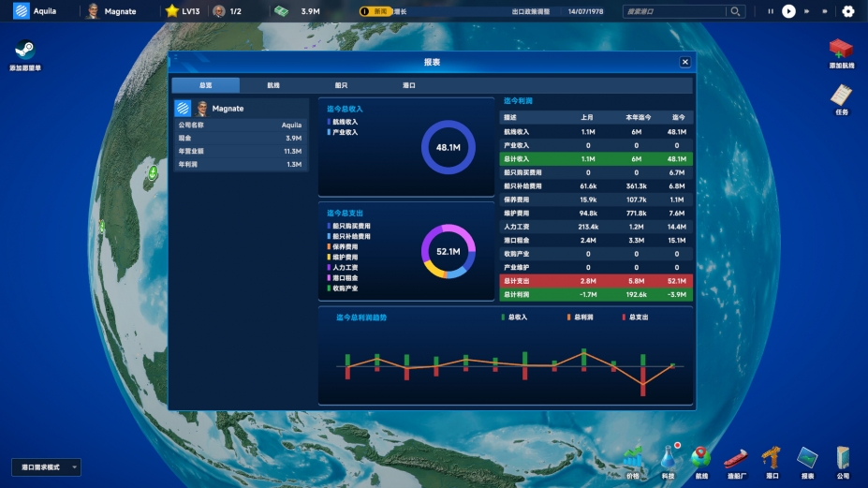
Task: Focus the 搜索港口 search field
Action: (674, 11)
